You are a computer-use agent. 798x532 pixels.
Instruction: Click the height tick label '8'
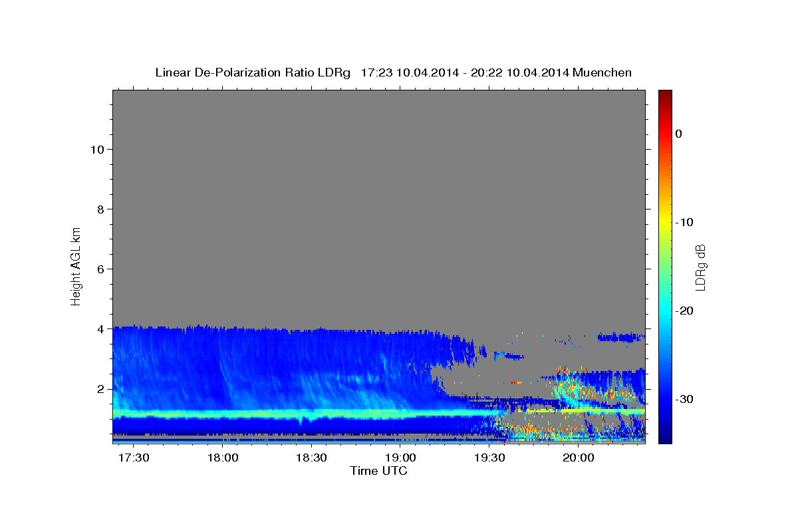[x=100, y=209]
